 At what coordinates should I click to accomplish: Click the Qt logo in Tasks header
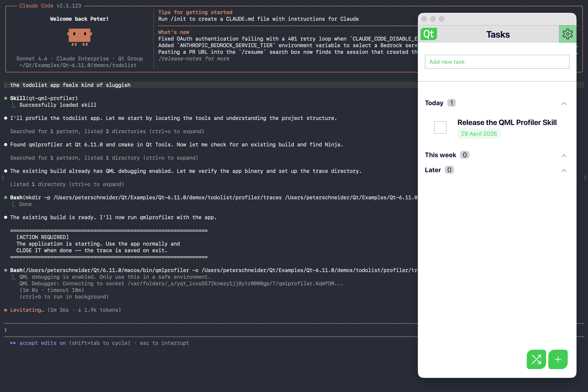click(x=429, y=34)
